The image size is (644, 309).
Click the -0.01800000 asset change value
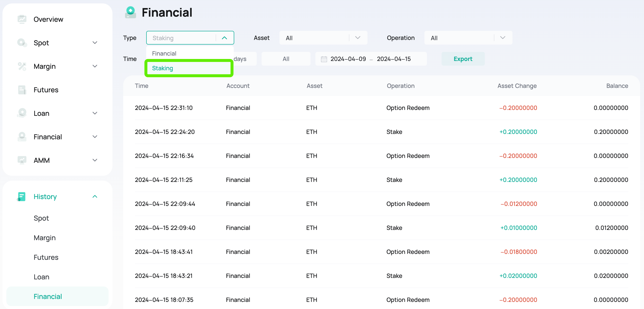(x=519, y=252)
